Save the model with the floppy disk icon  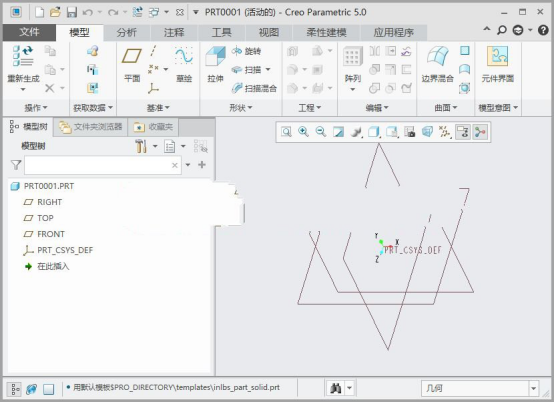(72, 12)
